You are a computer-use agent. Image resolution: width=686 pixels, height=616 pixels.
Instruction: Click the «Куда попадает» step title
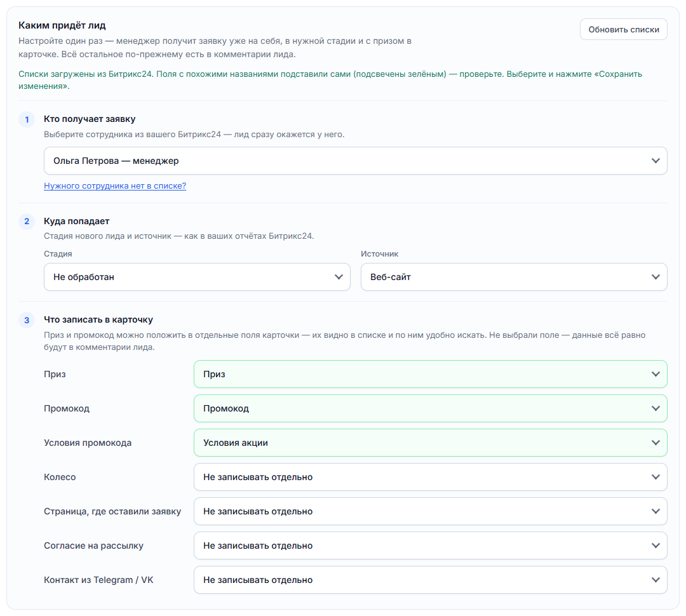click(x=77, y=221)
